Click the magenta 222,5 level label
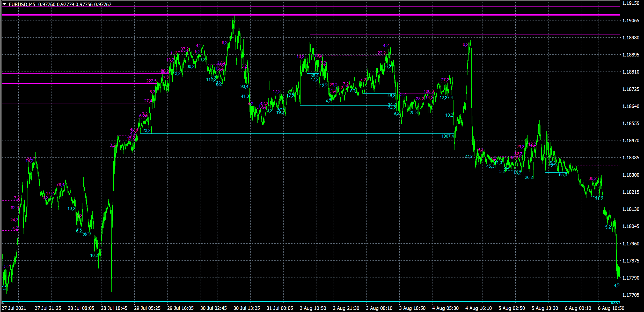The height and width of the screenshot is (312, 644). (x=151, y=81)
